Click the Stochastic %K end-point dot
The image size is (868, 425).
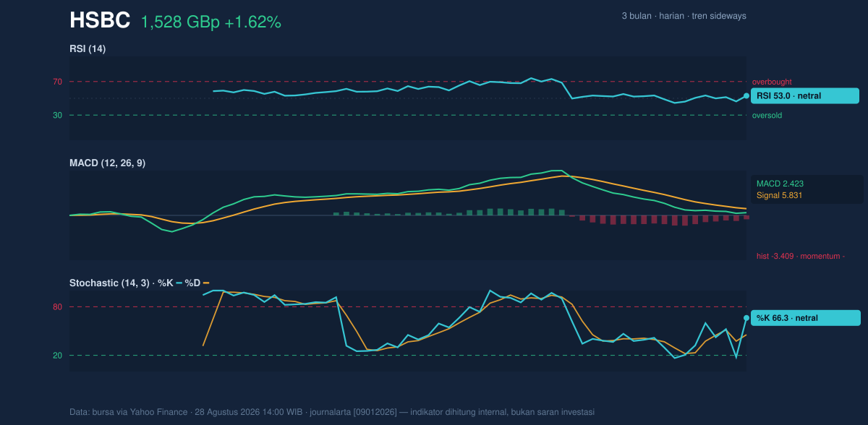(x=746, y=318)
